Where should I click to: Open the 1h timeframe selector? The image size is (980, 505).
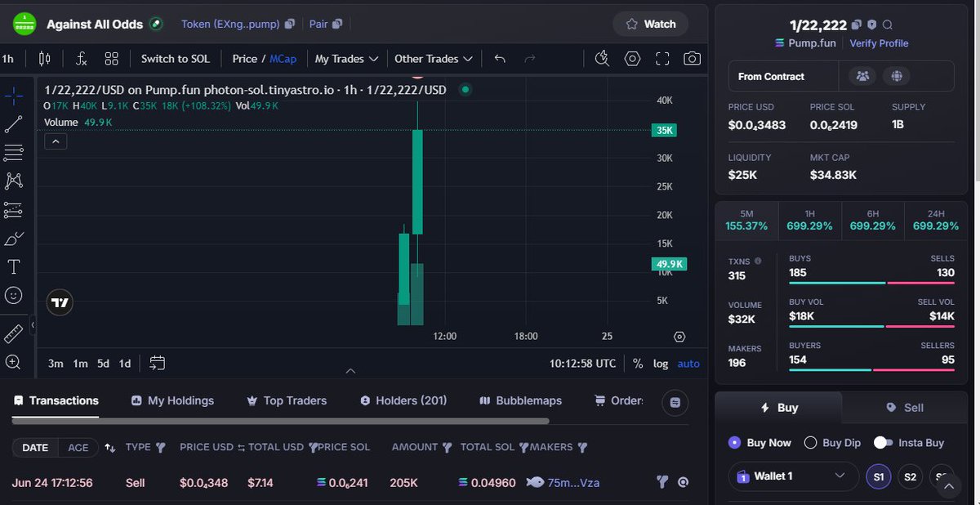pos(7,59)
